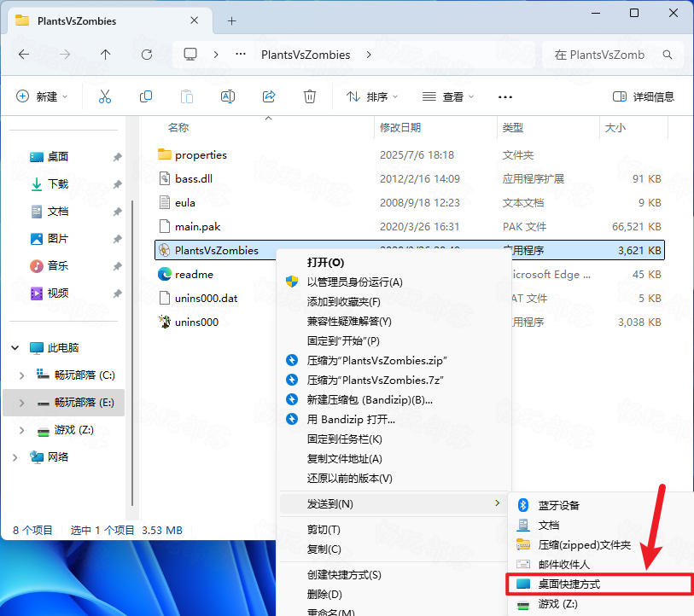Close the PlantsVsZombies tab
This screenshot has height=616, width=694.
tap(194, 20)
